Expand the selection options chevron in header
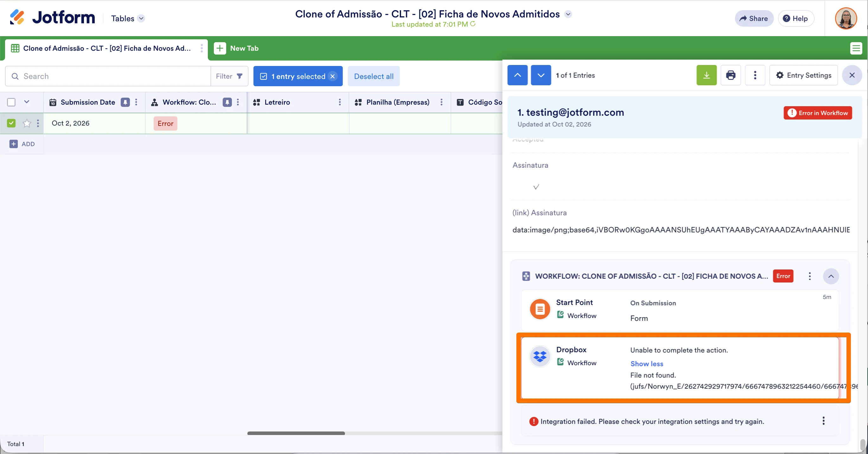The height and width of the screenshot is (454, 868). click(27, 102)
